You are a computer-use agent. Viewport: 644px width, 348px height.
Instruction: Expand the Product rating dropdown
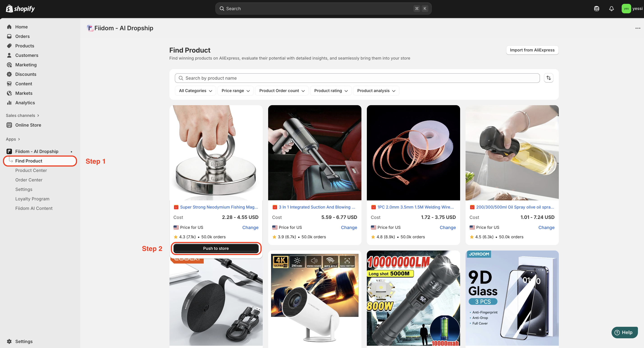click(331, 91)
